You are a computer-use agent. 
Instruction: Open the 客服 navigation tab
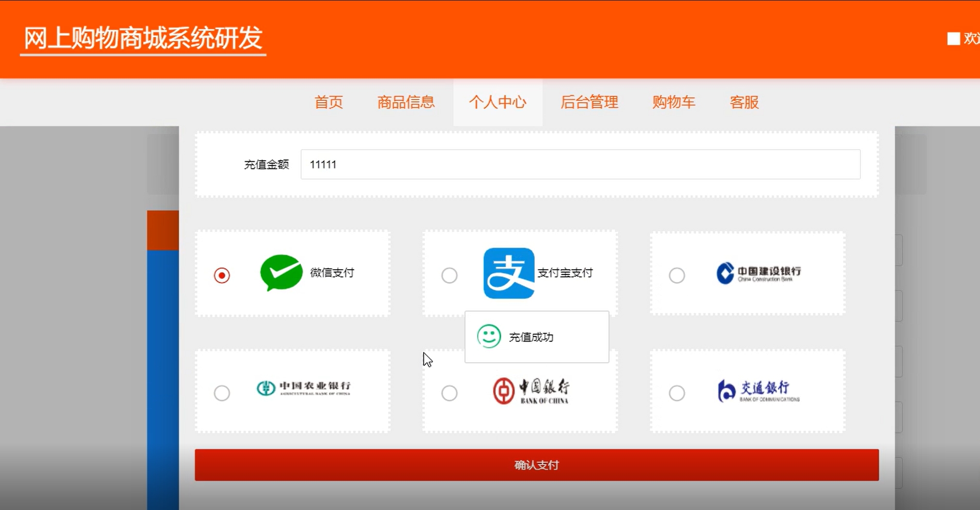pyautogui.click(x=744, y=102)
